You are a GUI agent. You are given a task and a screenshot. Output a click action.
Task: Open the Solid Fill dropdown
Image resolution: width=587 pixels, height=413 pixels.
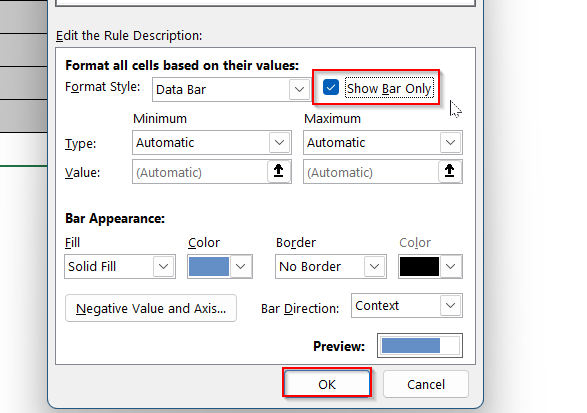tap(120, 267)
